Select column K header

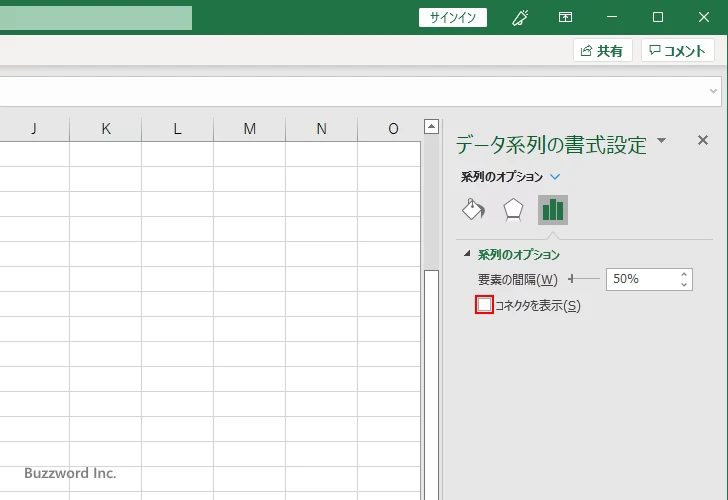coord(106,129)
